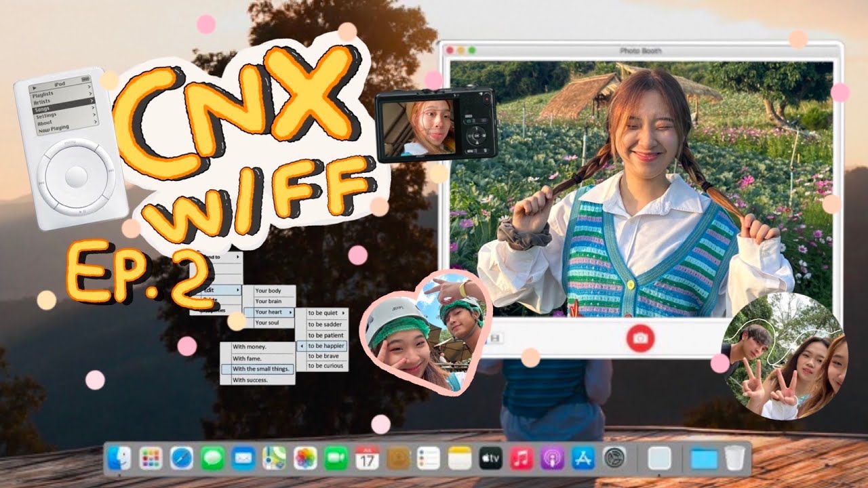Open the Music app in dock
This screenshot has width=868, height=488.
coord(521,459)
